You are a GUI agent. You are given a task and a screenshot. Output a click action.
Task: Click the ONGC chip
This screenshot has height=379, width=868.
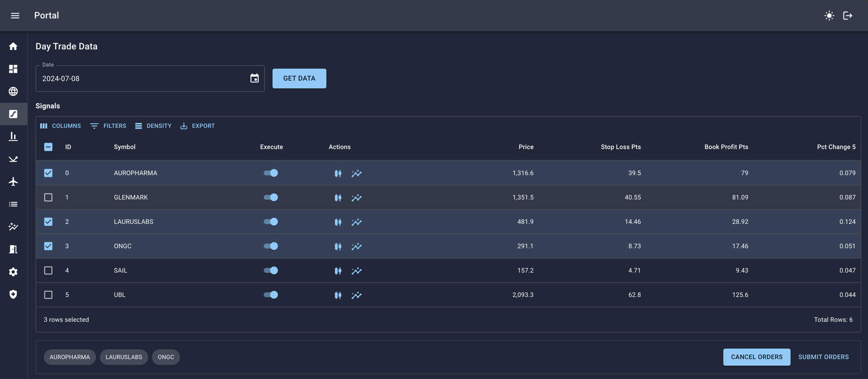(166, 357)
